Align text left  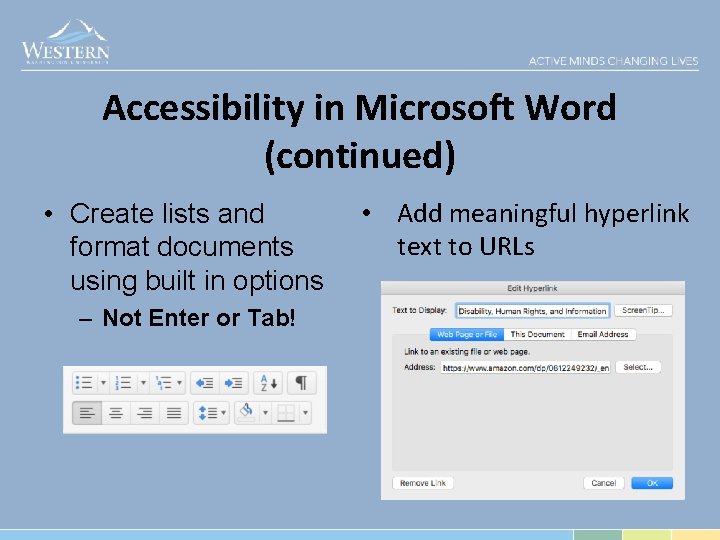coord(87,413)
